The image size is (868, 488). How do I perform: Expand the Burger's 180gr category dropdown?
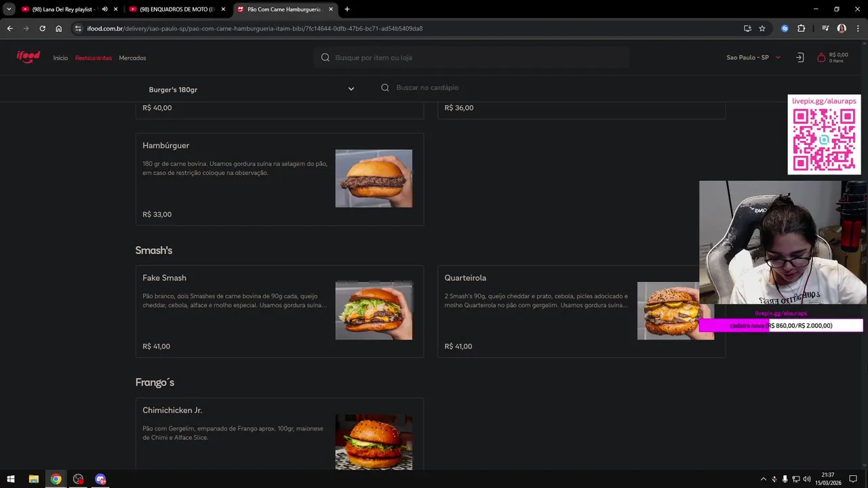pos(252,89)
